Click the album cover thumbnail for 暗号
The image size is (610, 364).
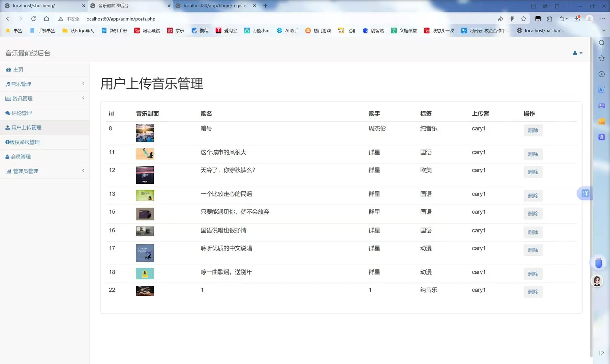click(x=145, y=133)
